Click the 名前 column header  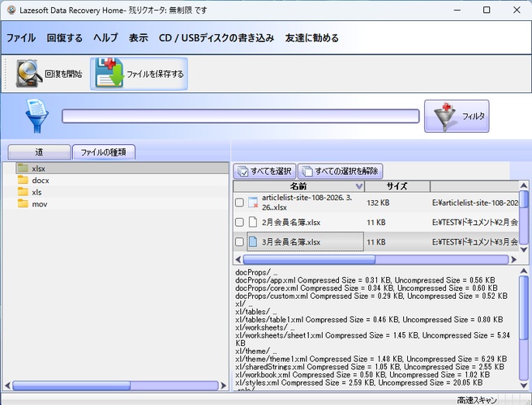[x=298, y=186]
